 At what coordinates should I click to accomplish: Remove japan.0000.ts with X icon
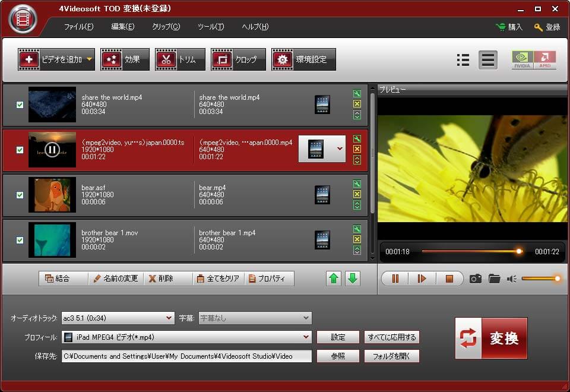coord(357,149)
